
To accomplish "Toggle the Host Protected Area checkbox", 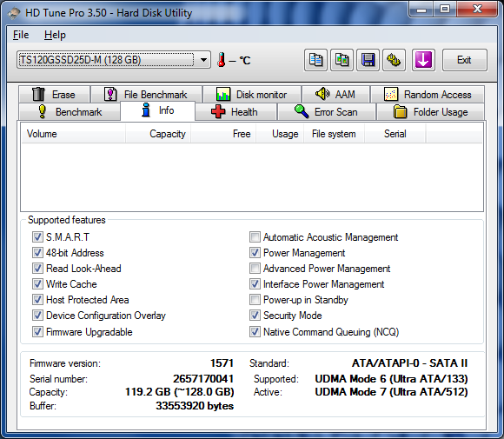I will [37, 300].
